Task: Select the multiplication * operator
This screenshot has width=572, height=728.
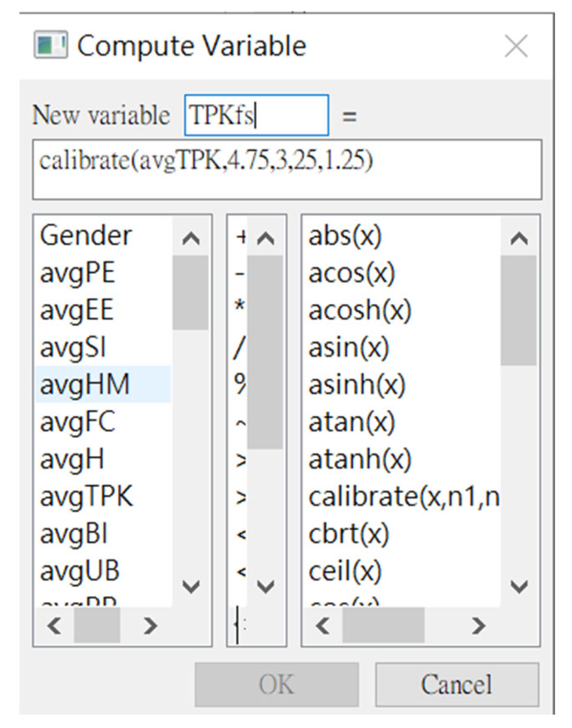Action: click(240, 306)
